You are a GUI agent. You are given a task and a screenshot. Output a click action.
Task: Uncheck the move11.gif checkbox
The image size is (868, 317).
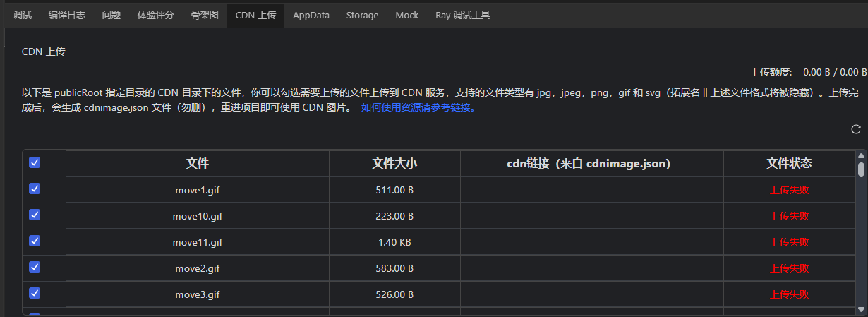(35, 241)
